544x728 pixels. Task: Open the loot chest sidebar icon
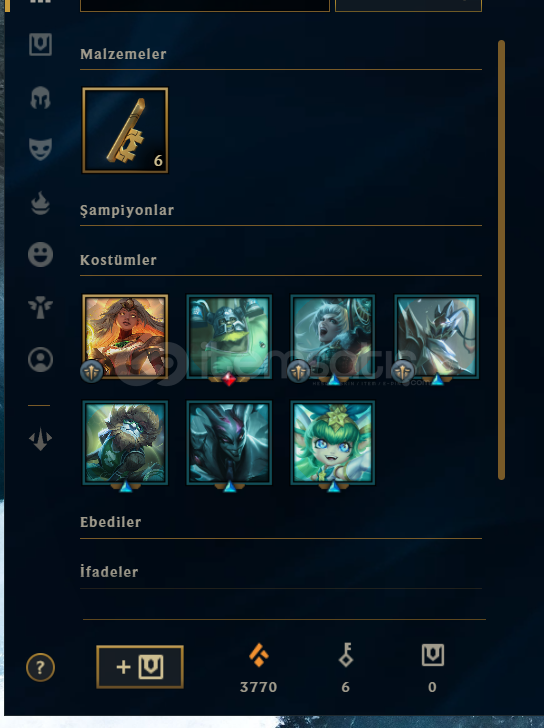pos(40,45)
